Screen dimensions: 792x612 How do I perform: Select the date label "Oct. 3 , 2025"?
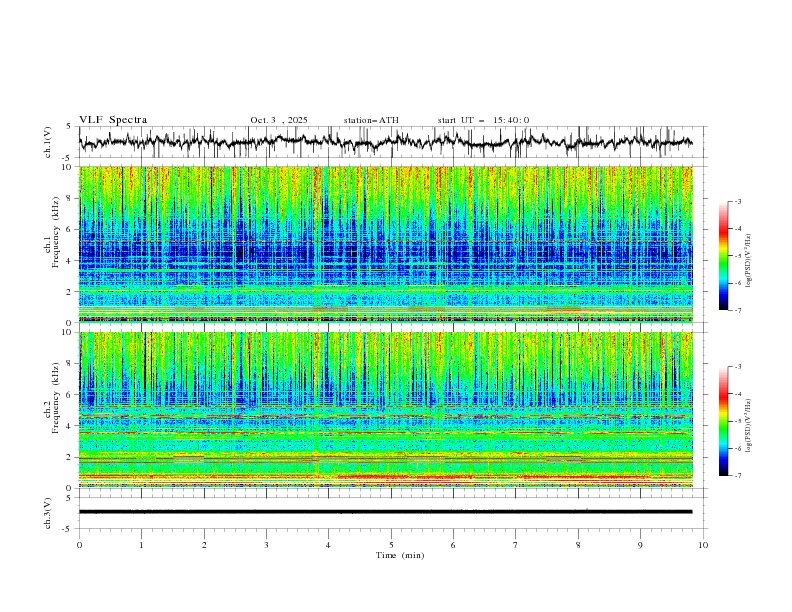[x=279, y=120]
